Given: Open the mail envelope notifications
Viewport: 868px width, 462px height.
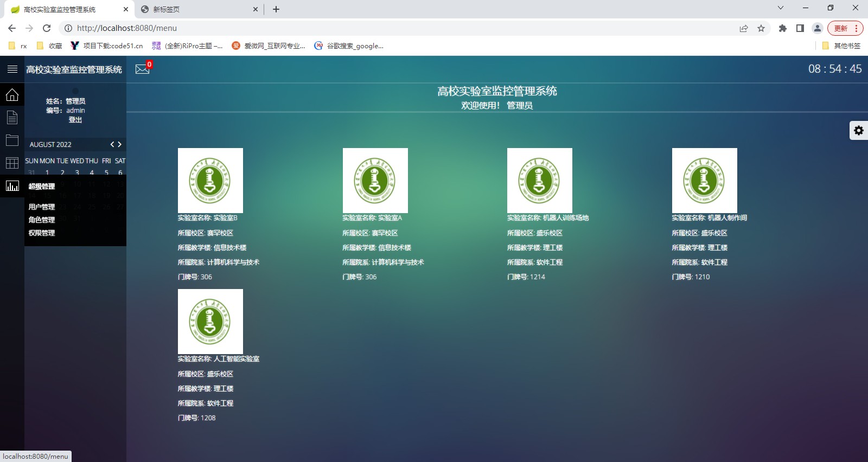Looking at the screenshot, I should click(142, 69).
